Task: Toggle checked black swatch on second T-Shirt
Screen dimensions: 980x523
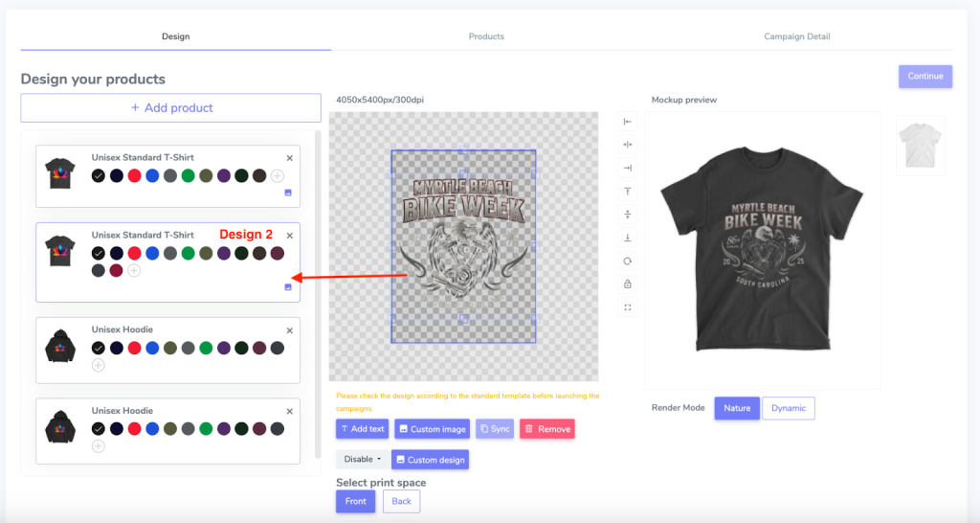Action: pyautogui.click(x=99, y=254)
